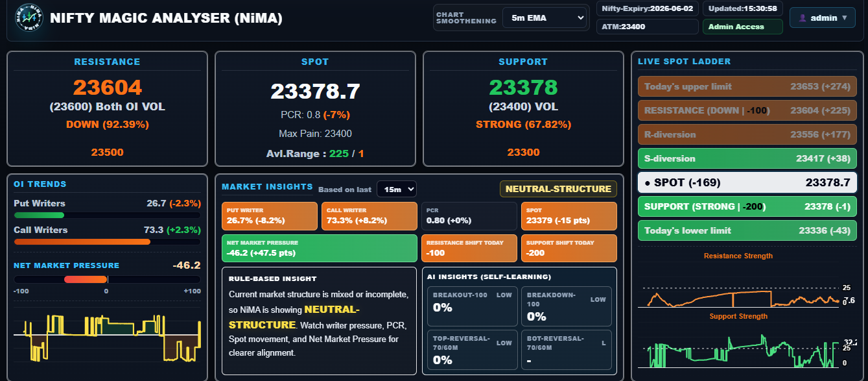Click the PCR: 0.8 (-7%) line
The image size is (868, 381).
coord(315,115)
